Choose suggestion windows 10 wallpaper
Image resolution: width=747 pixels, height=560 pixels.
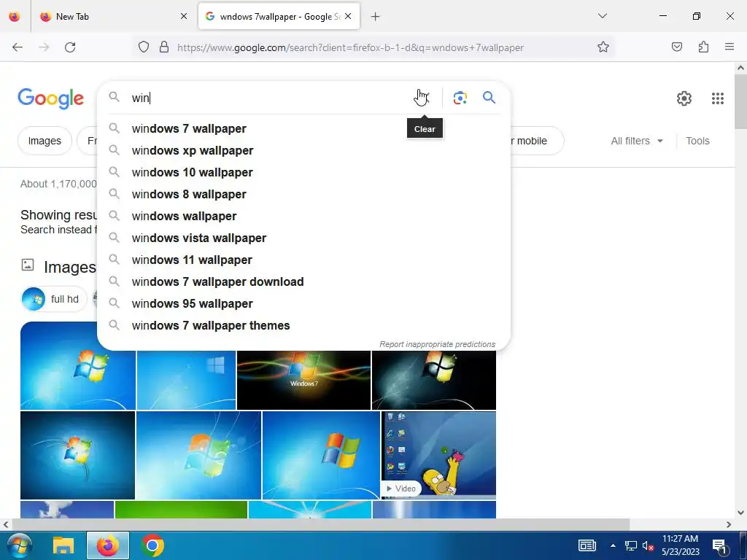[x=303, y=172]
